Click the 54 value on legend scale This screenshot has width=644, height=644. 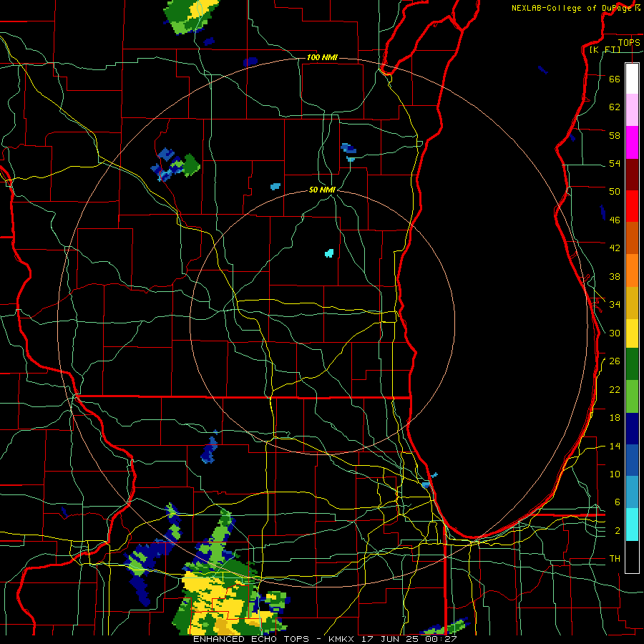[615, 163]
